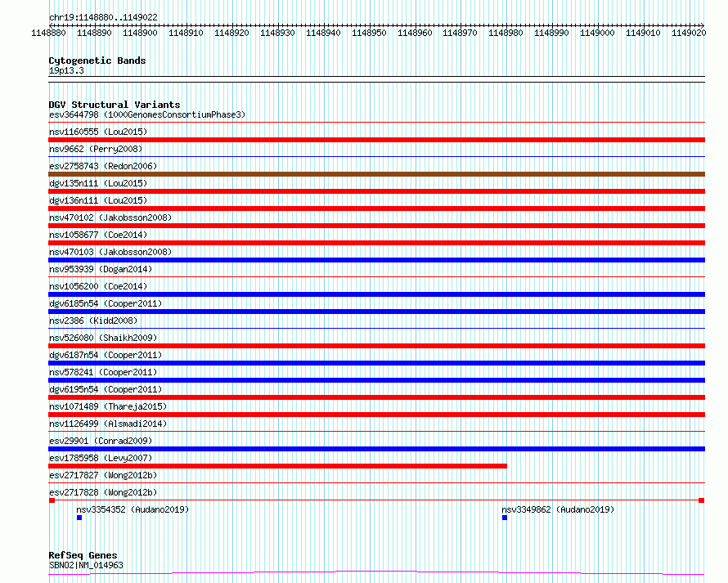Image resolution: width=728 pixels, height=583 pixels.
Task: Open variant dgv6185n54 (Cooper2011)
Action: [x=106, y=303]
